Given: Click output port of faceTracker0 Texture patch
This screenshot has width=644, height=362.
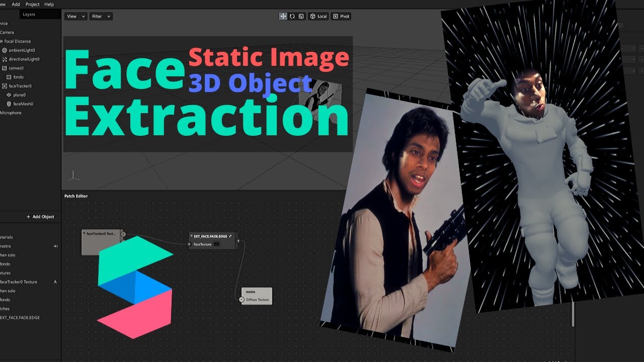Looking at the screenshot, I should pos(123,234).
